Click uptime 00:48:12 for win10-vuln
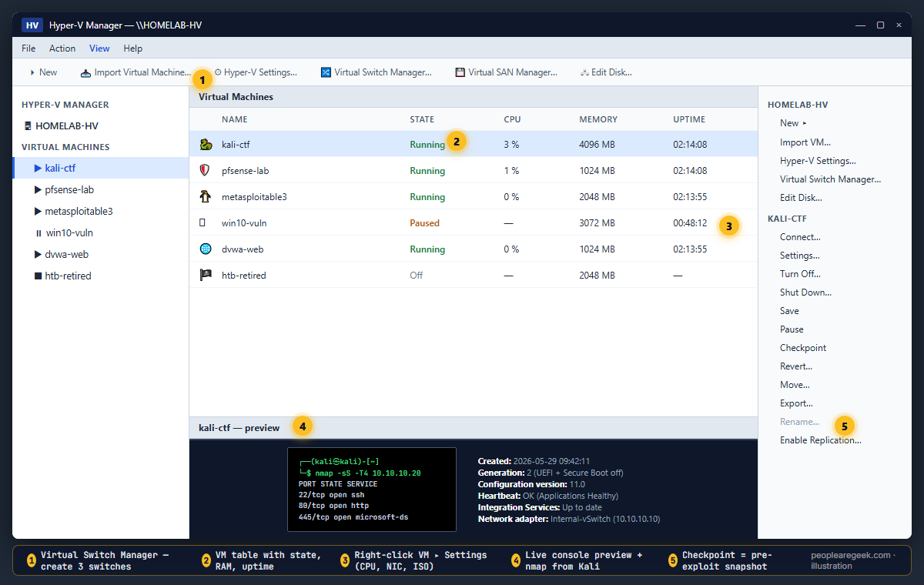Viewport: 924px width, 585px height. pos(690,223)
